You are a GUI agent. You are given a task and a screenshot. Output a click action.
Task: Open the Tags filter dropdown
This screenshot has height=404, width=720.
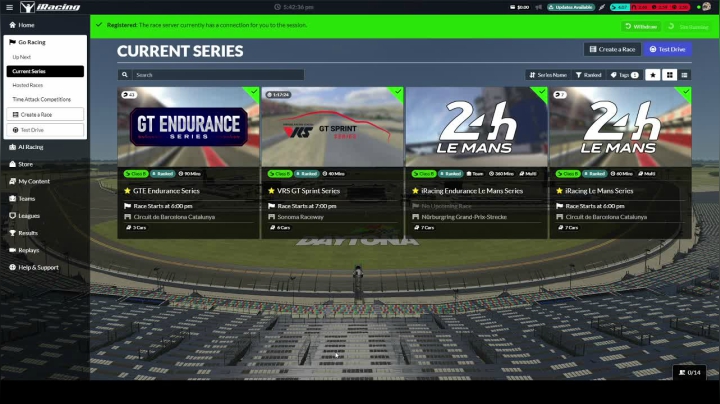(624, 75)
